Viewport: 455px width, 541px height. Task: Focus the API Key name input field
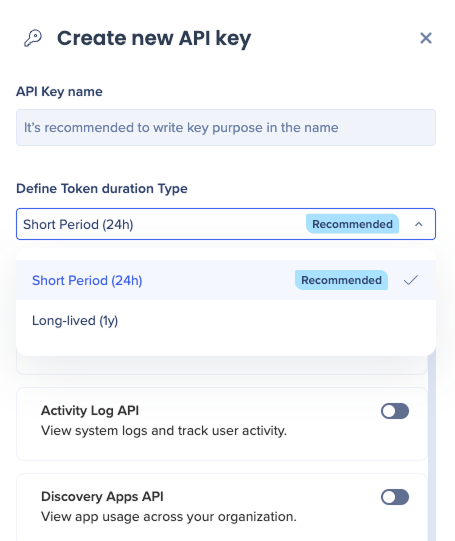coord(226,128)
